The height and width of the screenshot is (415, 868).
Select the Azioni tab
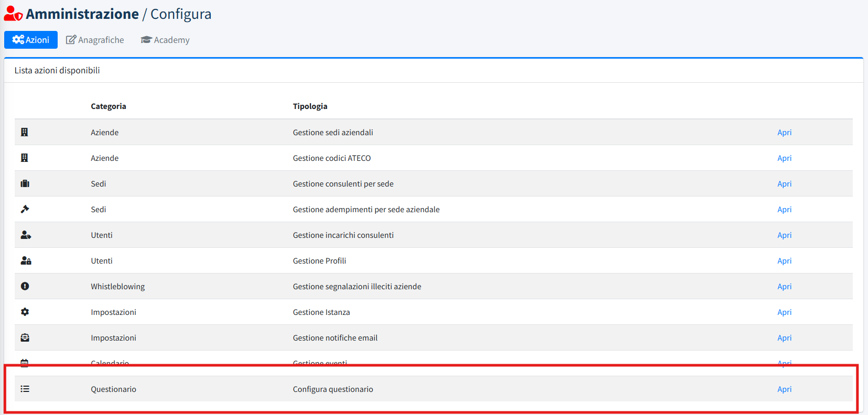click(31, 40)
